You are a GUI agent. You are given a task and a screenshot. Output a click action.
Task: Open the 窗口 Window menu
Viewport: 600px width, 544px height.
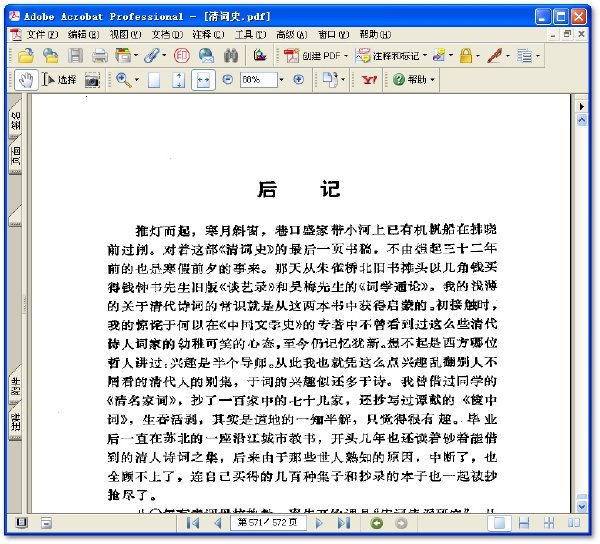point(333,35)
